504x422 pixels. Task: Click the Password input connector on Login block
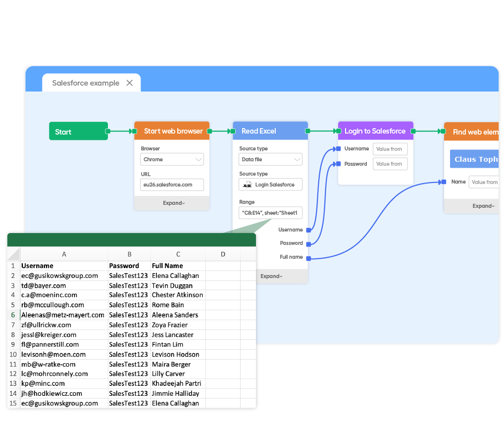tap(338, 164)
